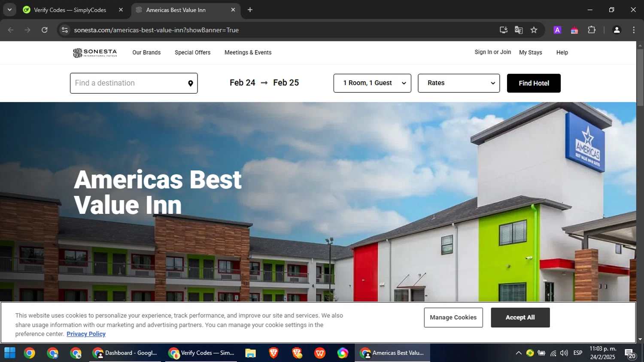Open the extensions puzzle icon
This screenshot has height=362, width=644.
point(592,30)
